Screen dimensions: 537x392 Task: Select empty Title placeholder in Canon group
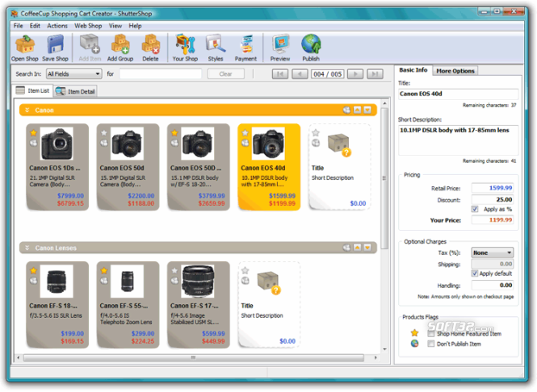(x=339, y=167)
